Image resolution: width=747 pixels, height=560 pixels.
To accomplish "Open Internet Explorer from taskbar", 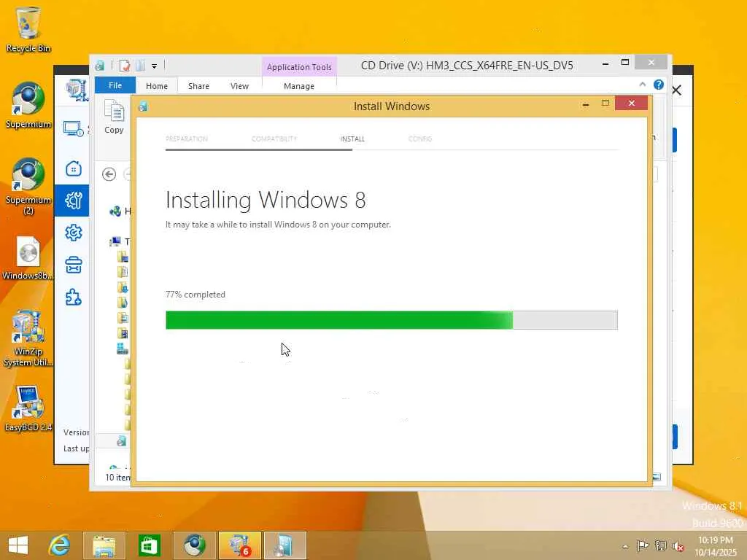I will pyautogui.click(x=60, y=545).
